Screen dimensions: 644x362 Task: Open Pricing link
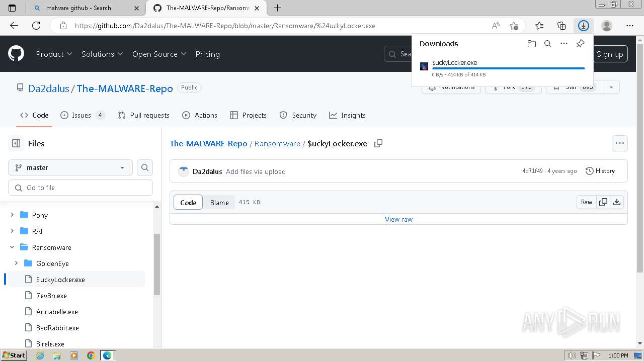tap(207, 54)
